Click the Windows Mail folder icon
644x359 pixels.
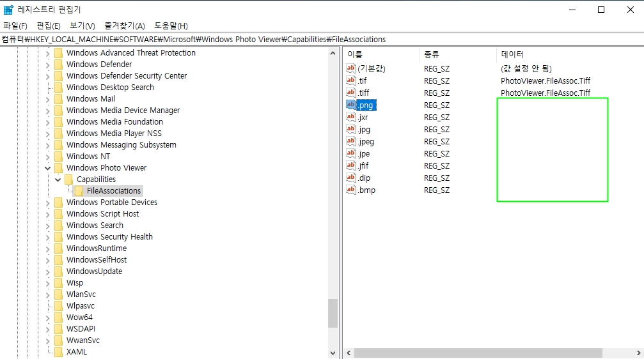pyautogui.click(x=58, y=99)
